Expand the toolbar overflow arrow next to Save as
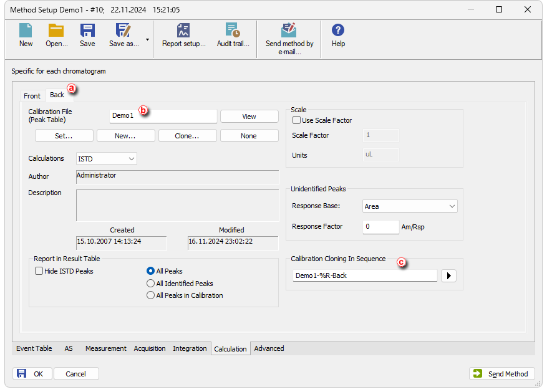This screenshot has width=547, height=392. click(148, 39)
